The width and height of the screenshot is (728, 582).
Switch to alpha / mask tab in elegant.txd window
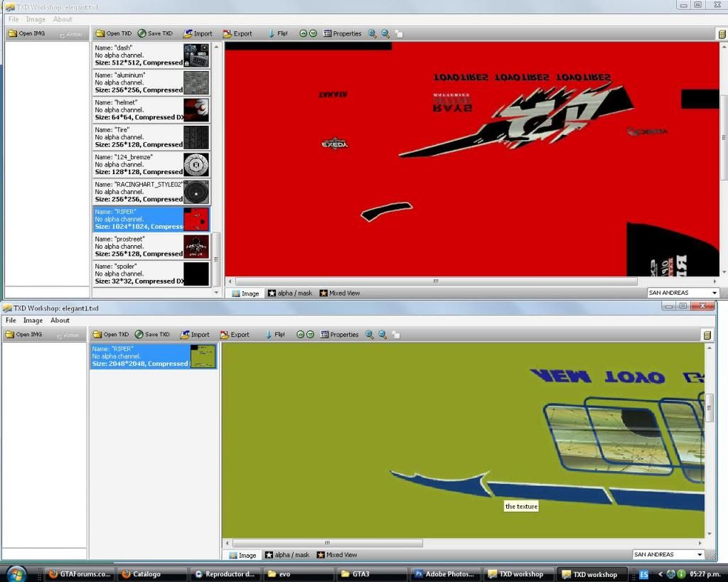290,293
